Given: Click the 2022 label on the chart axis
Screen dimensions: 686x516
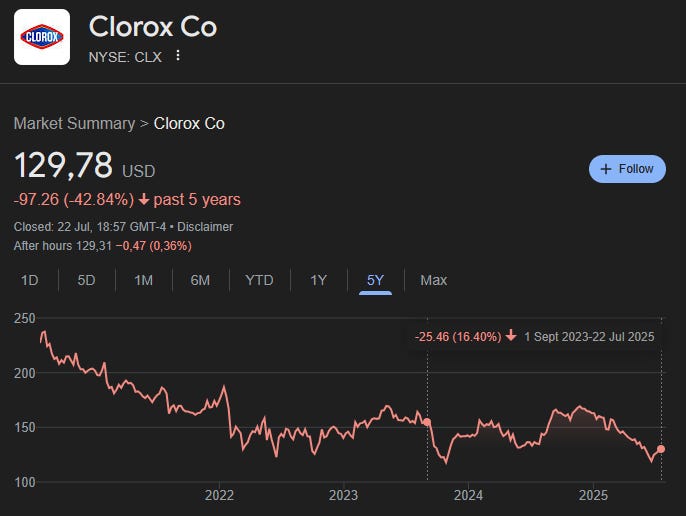Looking at the screenshot, I should [219, 495].
